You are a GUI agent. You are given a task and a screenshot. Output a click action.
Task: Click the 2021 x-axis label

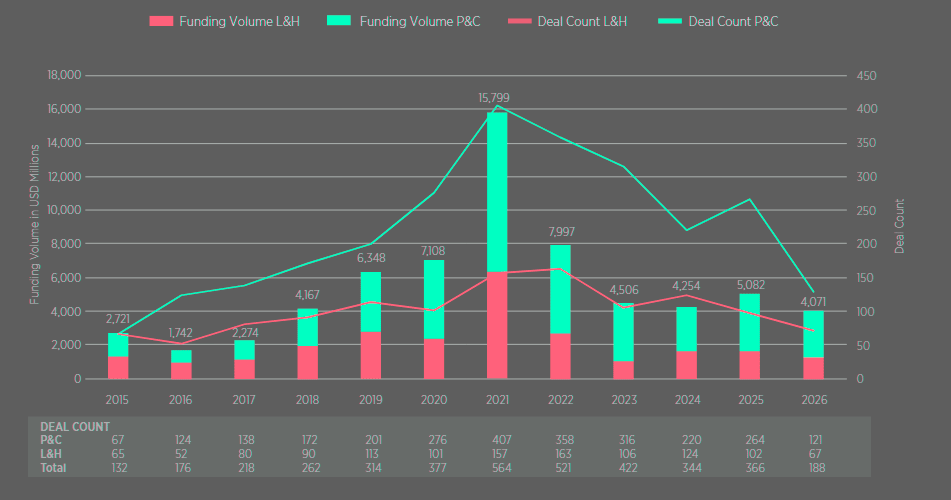point(497,400)
